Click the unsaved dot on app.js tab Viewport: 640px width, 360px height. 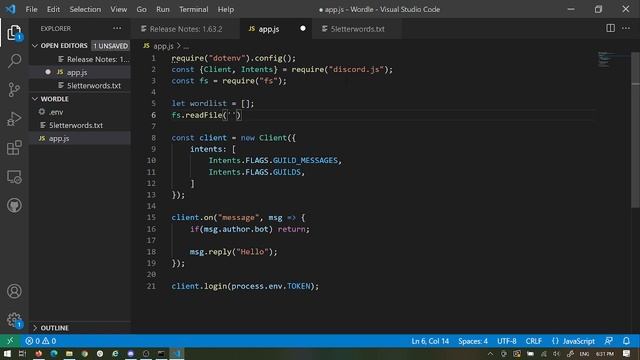302,29
